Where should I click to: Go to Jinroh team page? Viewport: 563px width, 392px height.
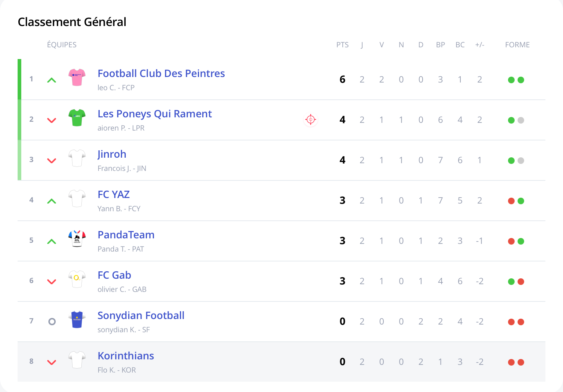112,154
